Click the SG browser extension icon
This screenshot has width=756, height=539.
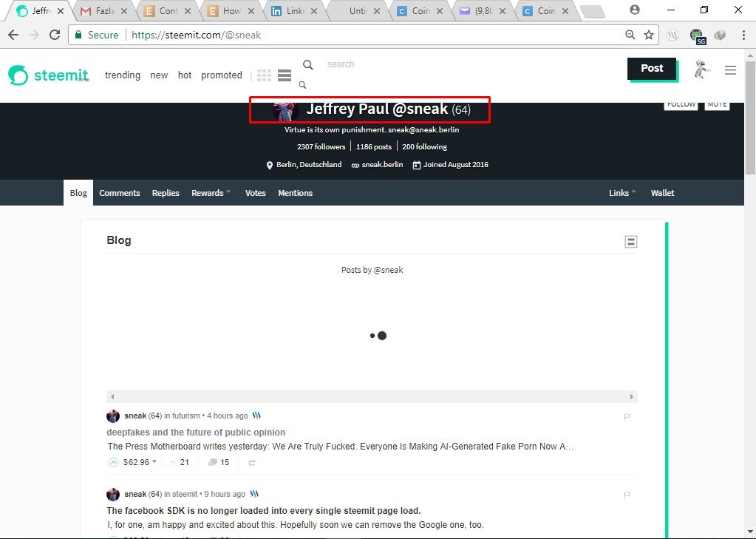point(697,35)
